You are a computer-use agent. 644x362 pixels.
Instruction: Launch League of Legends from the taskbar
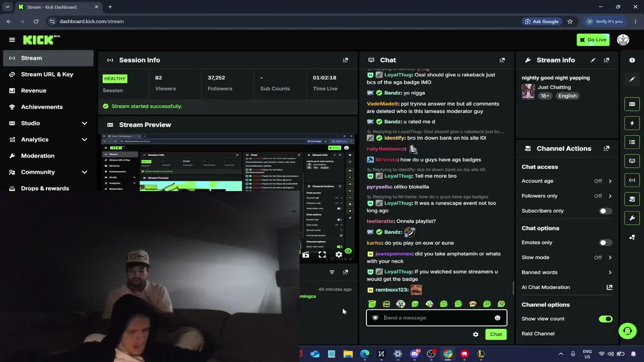point(481,354)
